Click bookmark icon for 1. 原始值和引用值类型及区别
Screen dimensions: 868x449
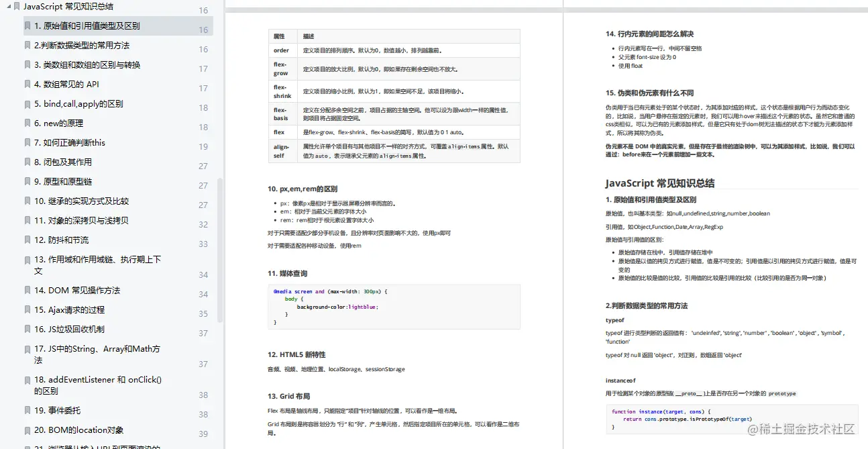click(28, 26)
